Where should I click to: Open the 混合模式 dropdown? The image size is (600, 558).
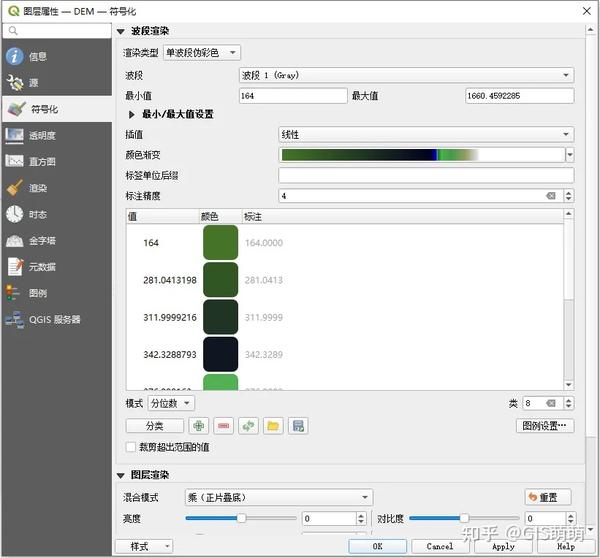(279, 497)
